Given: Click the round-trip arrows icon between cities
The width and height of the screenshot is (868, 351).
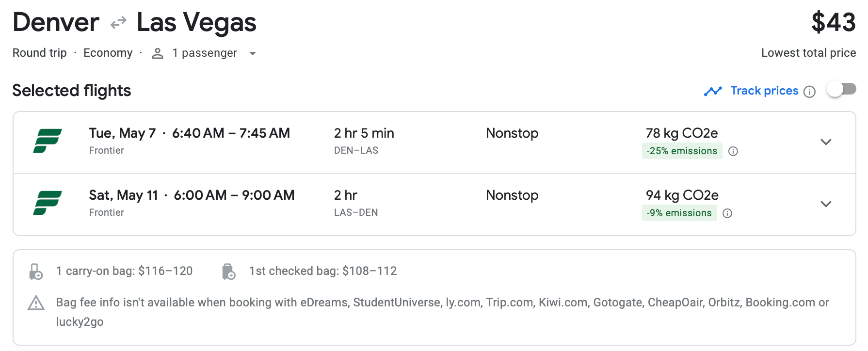Looking at the screenshot, I should tap(118, 23).
